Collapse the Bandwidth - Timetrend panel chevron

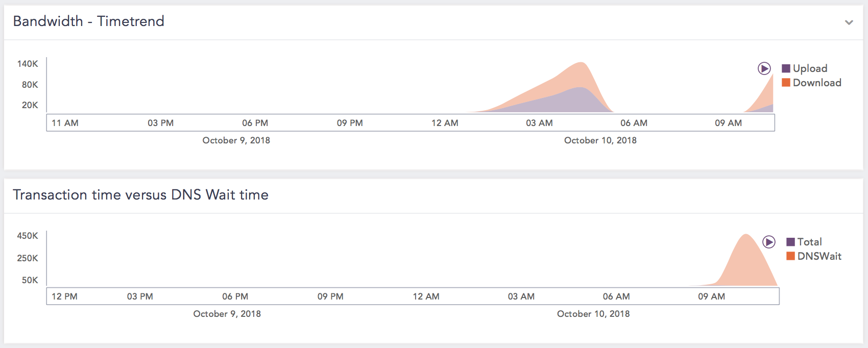tap(849, 22)
